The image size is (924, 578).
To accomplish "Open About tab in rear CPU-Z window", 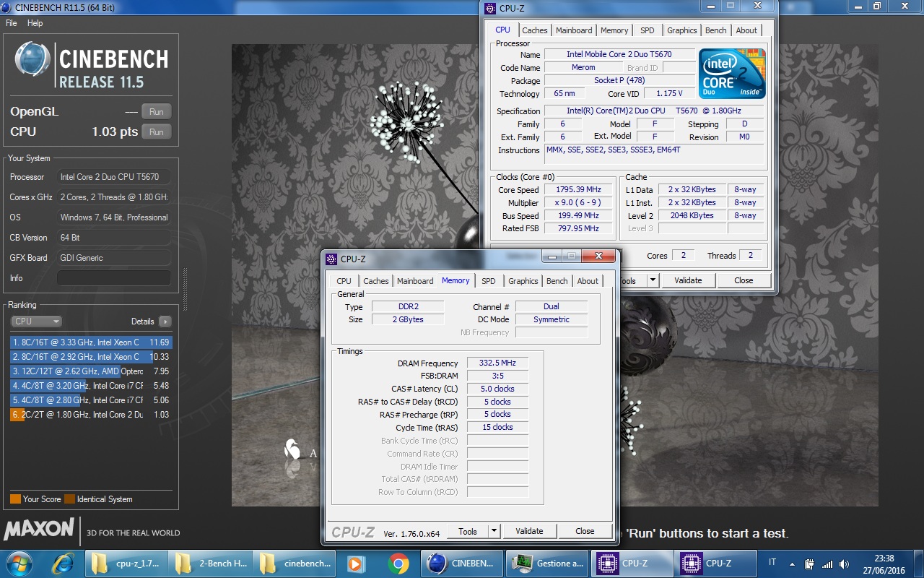I will [746, 30].
